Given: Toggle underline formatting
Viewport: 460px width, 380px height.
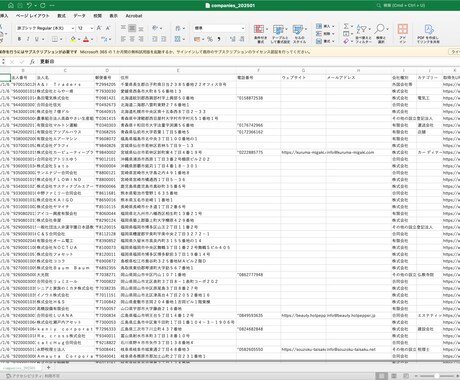Looking at the screenshot, I should (x=37, y=39).
